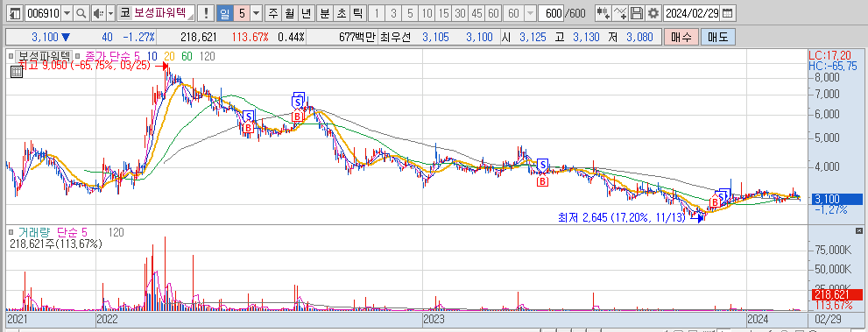Switch to 분 minute chart
This screenshot has height=332, width=868.
coord(324,13)
